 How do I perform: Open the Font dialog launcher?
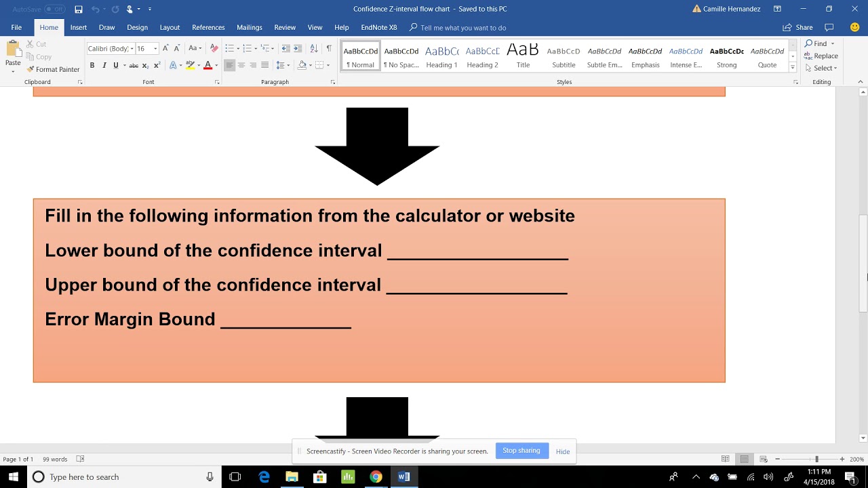[x=217, y=82]
